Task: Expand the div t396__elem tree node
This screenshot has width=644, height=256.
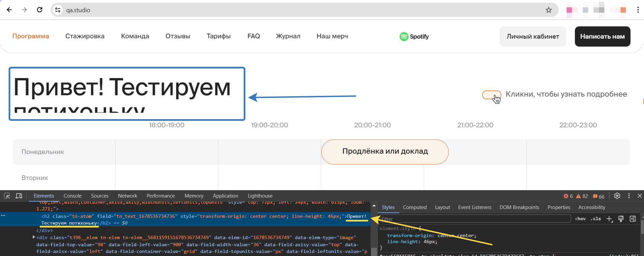Action: pyautogui.click(x=34, y=237)
